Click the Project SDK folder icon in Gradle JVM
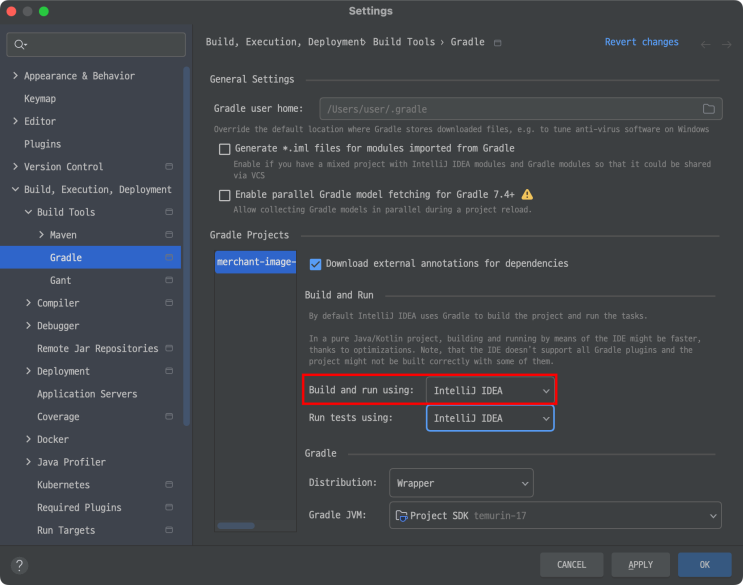The height and width of the screenshot is (585, 743). [401, 515]
